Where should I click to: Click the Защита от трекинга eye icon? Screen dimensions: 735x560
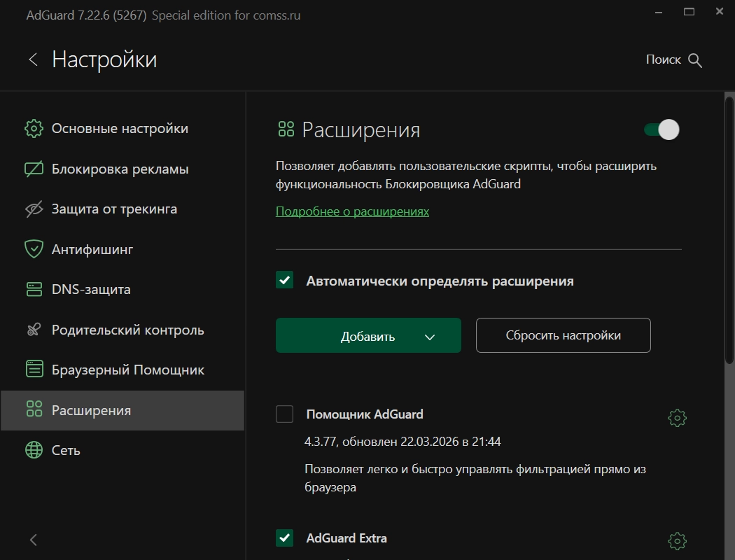coord(34,209)
